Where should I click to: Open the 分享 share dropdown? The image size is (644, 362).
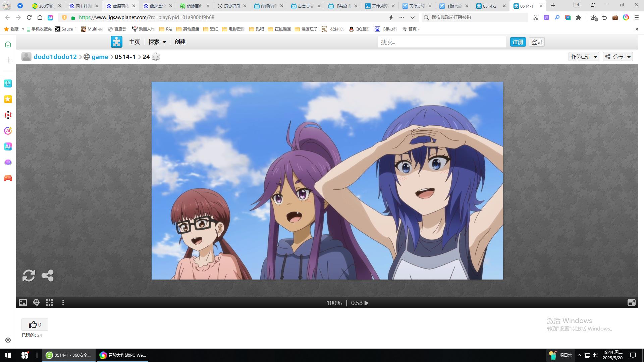[618, 57]
